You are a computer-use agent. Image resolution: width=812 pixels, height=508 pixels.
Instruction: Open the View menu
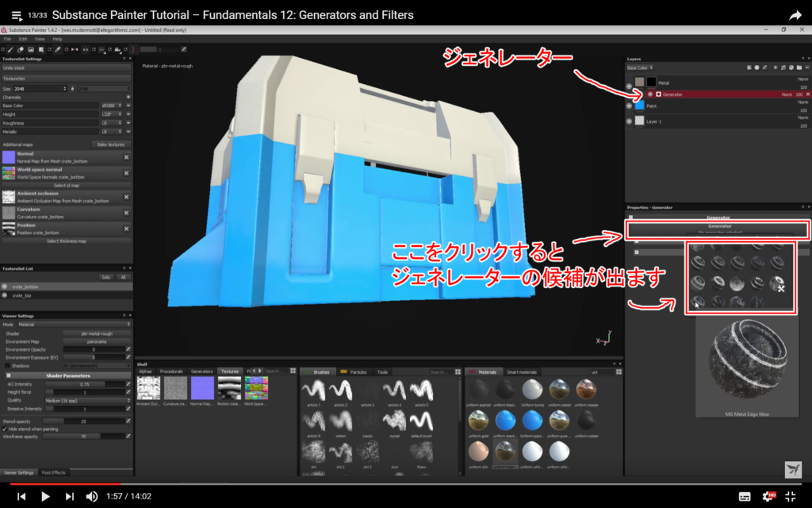point(40,39)
